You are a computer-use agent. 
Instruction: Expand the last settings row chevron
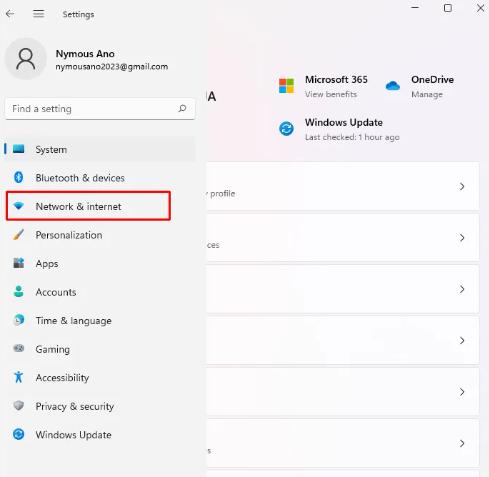(462, 443)
